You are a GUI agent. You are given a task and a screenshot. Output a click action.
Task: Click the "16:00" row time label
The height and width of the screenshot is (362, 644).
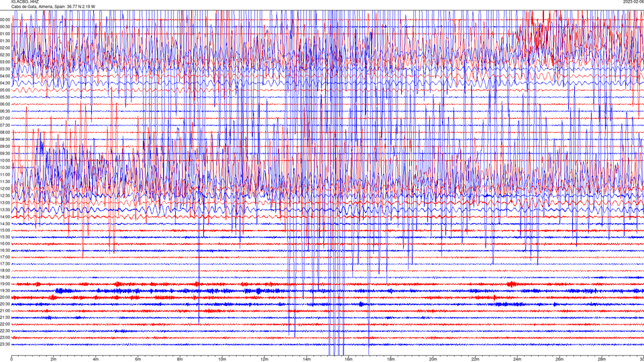point(5,244)
